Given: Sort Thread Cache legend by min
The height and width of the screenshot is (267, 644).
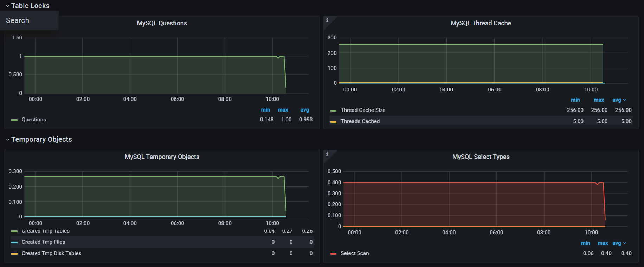Looking at the screenshot, I should pyautogui.click(x=575, y=100).
